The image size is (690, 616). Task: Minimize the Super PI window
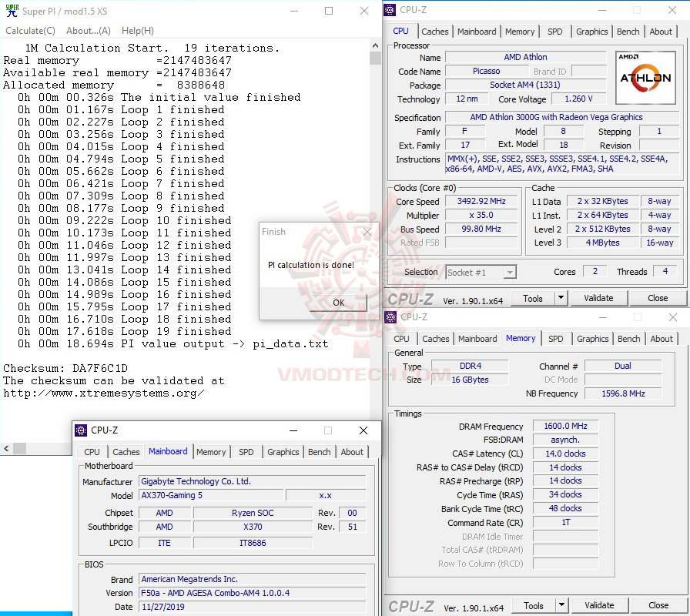pos(294,11)
